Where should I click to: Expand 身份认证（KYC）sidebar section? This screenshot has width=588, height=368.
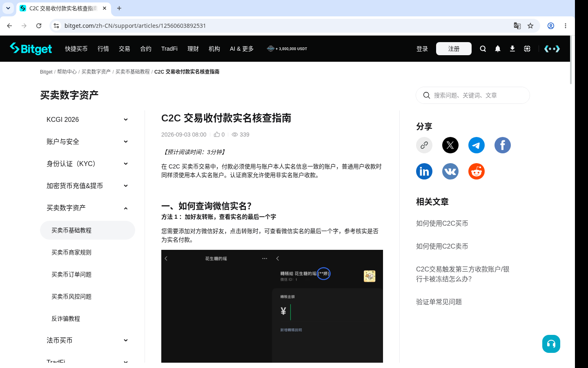87,164
